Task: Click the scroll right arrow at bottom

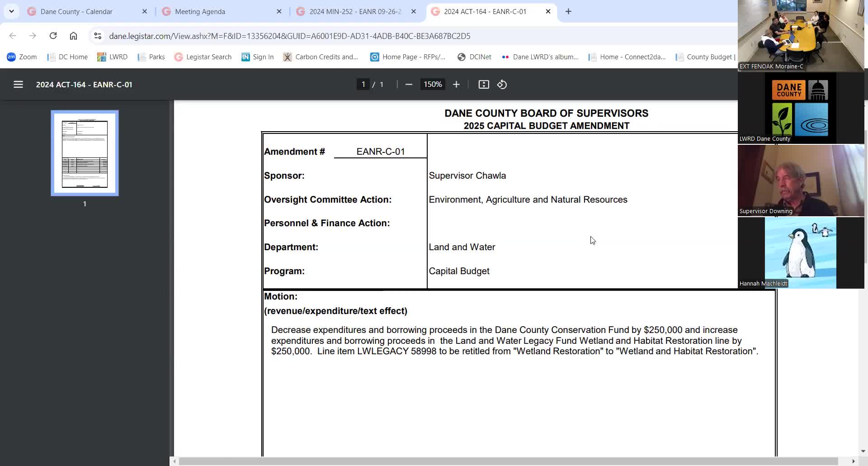Action: pos(854,461)
